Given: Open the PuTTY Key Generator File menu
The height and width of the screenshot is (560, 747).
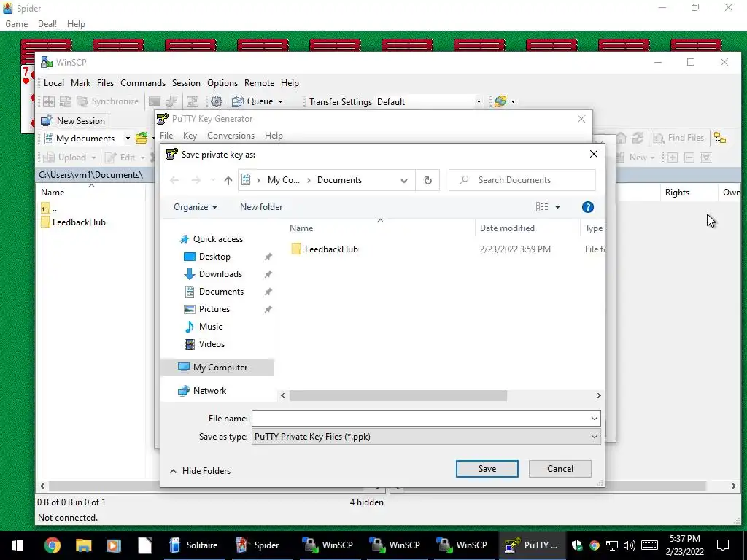Looking at the screenshot, I should (166, 136).
